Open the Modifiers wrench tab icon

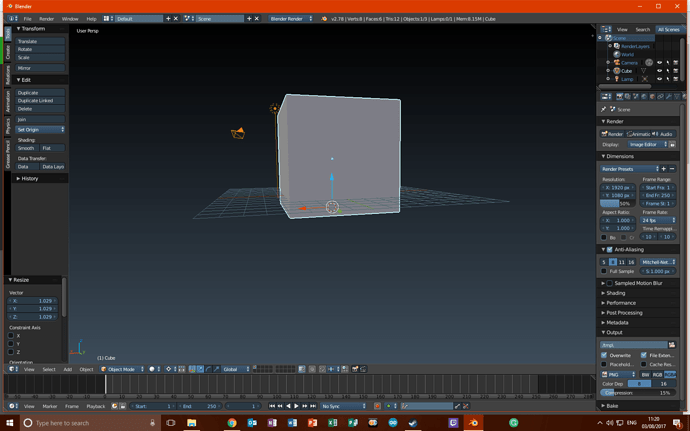coord(668,96)
